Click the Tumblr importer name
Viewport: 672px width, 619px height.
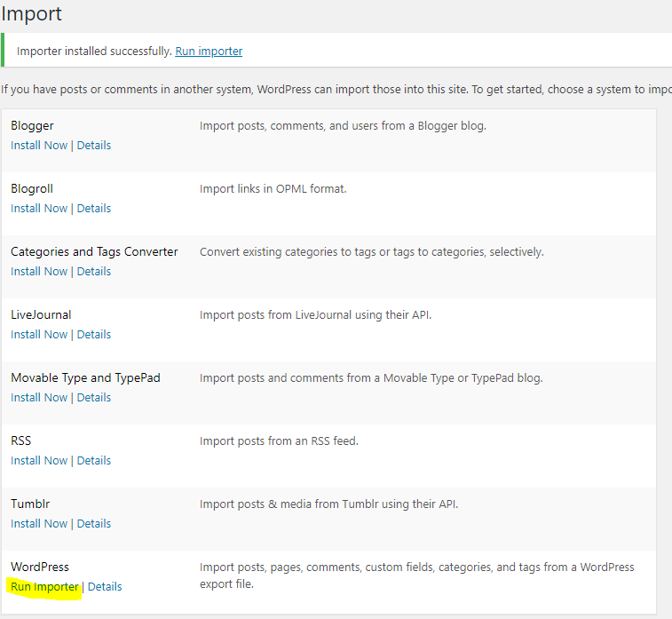(30, 504)
